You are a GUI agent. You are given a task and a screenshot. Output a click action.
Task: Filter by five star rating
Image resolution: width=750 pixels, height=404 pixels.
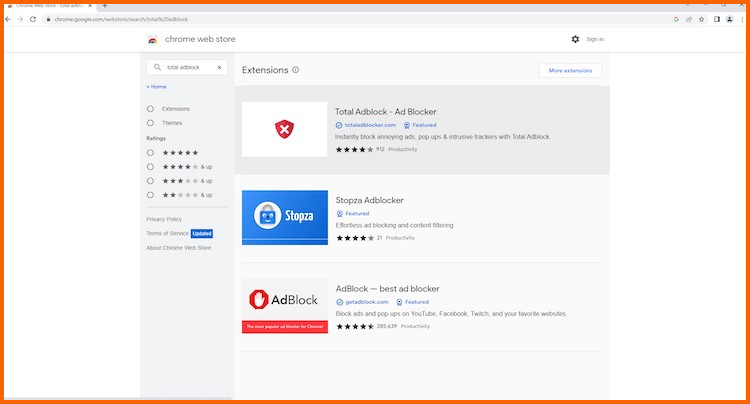pos(150,153)
